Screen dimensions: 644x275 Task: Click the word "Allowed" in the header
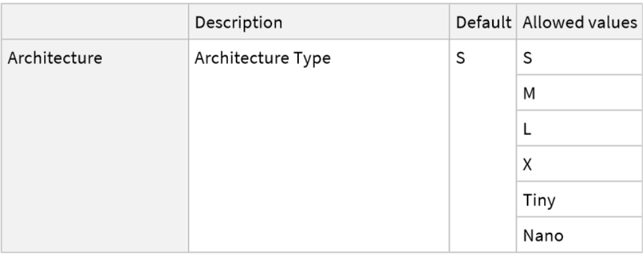click(x=549, y=22)
